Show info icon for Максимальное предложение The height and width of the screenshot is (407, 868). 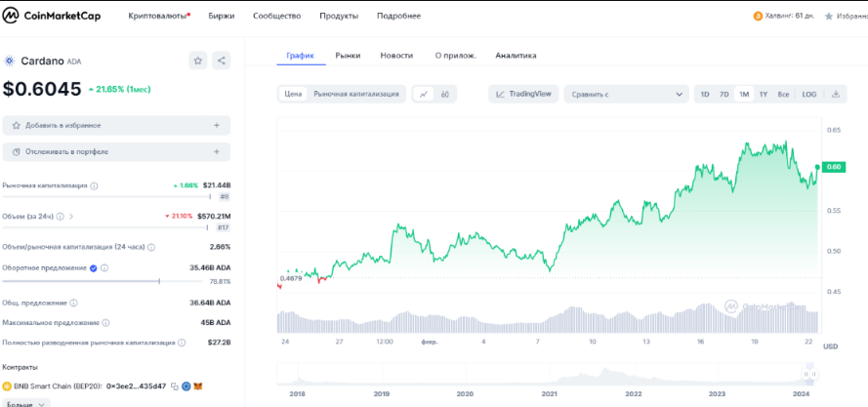(x=105, y=322)
